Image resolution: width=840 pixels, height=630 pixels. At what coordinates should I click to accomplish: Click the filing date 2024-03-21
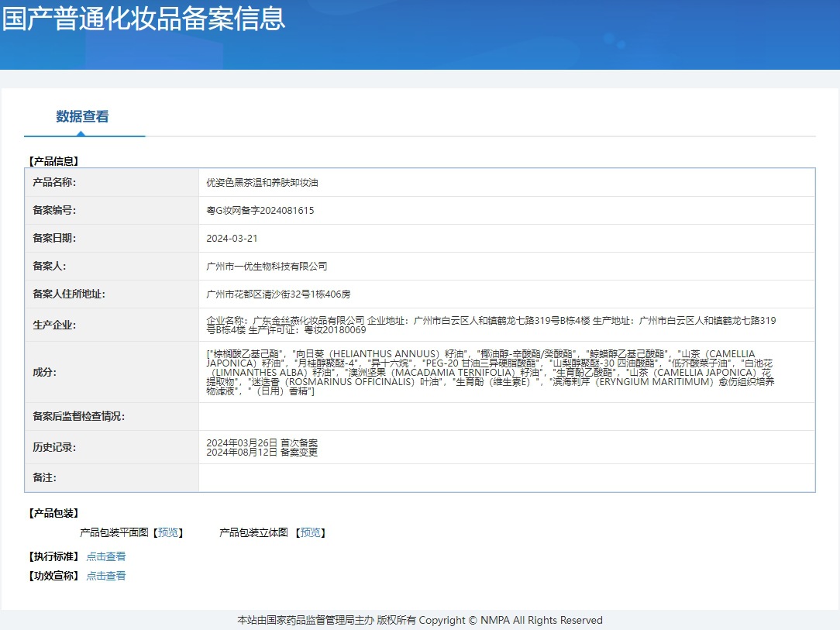pos(232,239)
